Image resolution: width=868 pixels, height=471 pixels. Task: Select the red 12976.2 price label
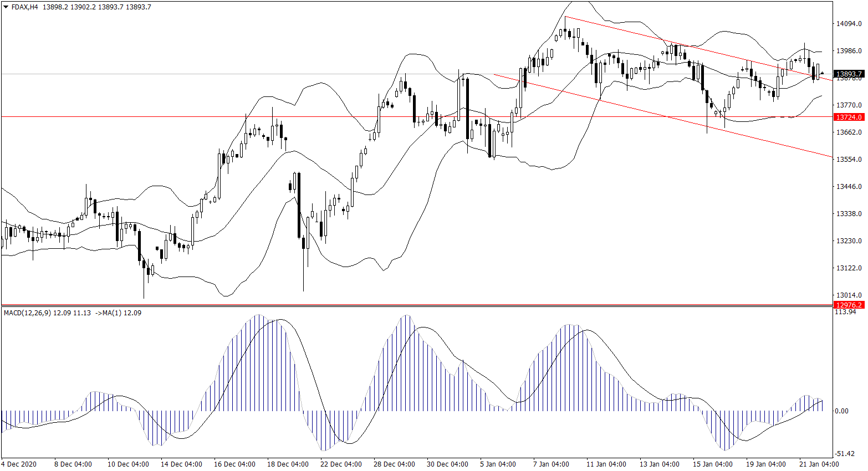click(849, 305)
